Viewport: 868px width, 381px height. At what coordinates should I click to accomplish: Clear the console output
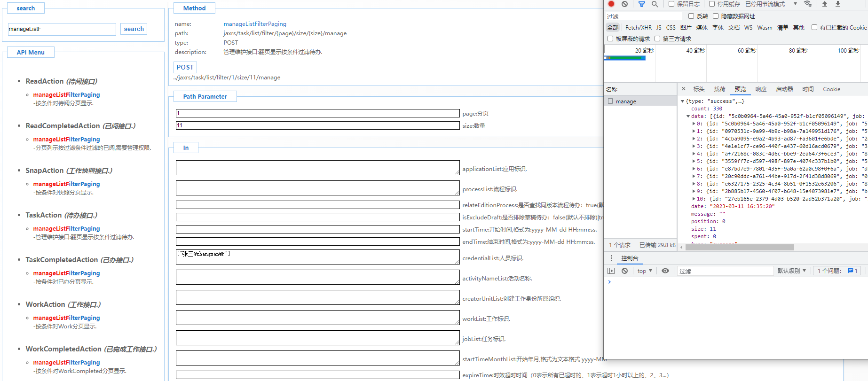624,271
